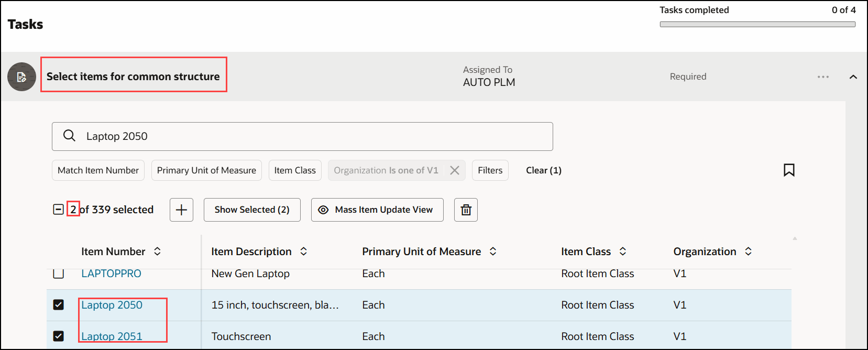Click into the Laptop 2050 search field

coord(314,136)
